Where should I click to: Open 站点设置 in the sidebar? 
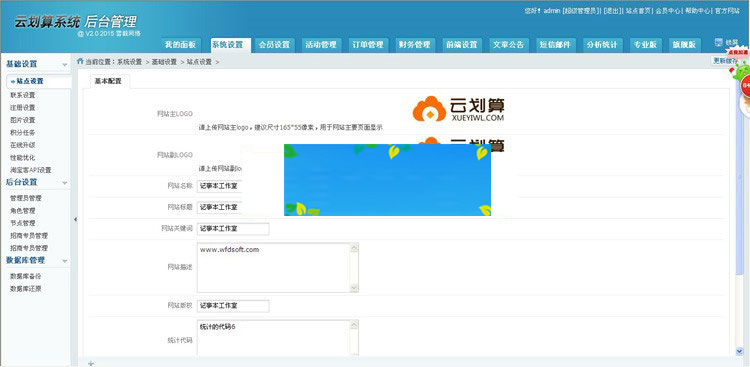[39, 82]
